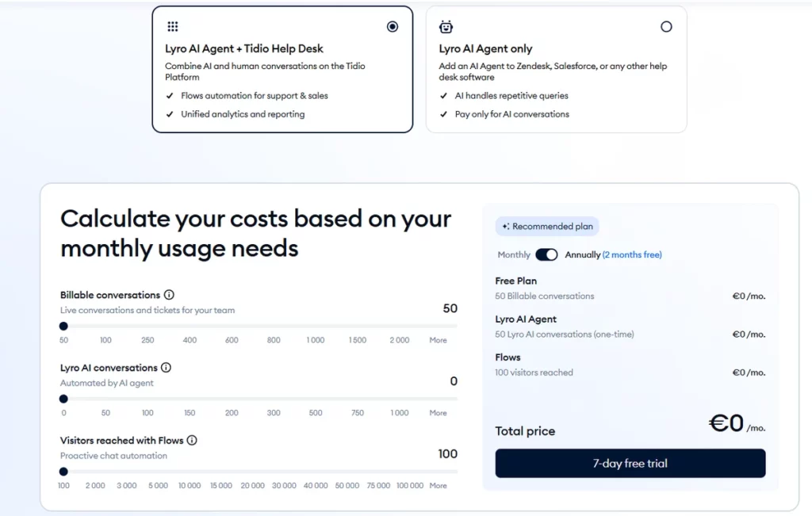Image resolution: width=812 pixels, height=516 pixels.
Task: Click 50 Billable conversations line in summary
Action: coord(545,296)
